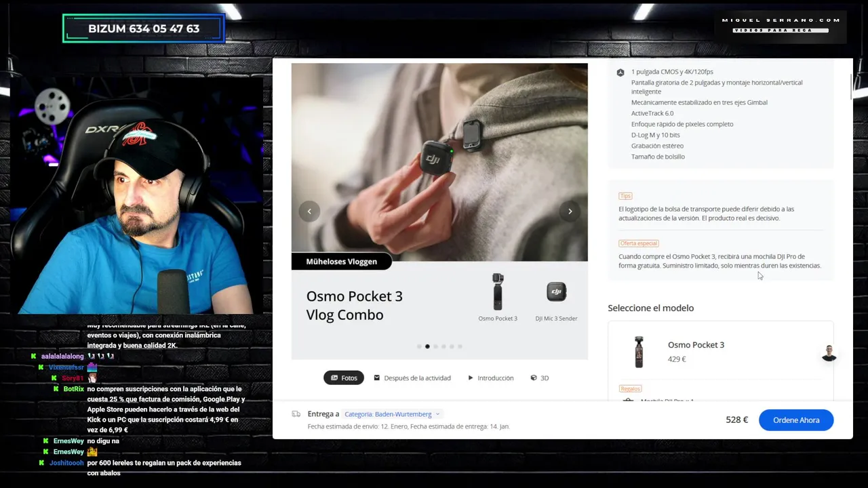Click the estimated shipping date line

click(x=408, y=426)
